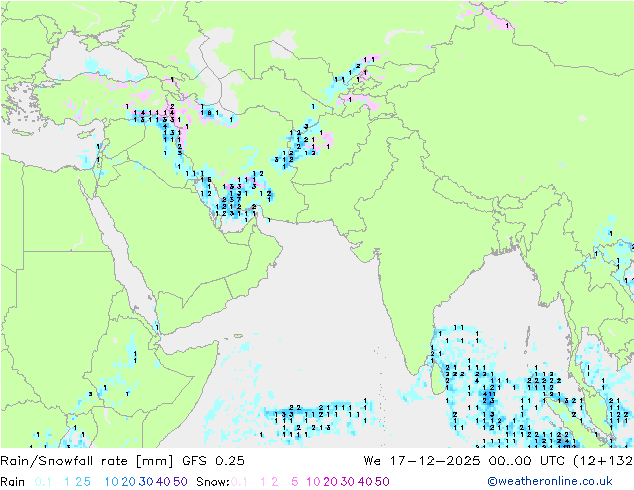Pick the rain legend value 10

pyautogui.click(x=110, y=481)
